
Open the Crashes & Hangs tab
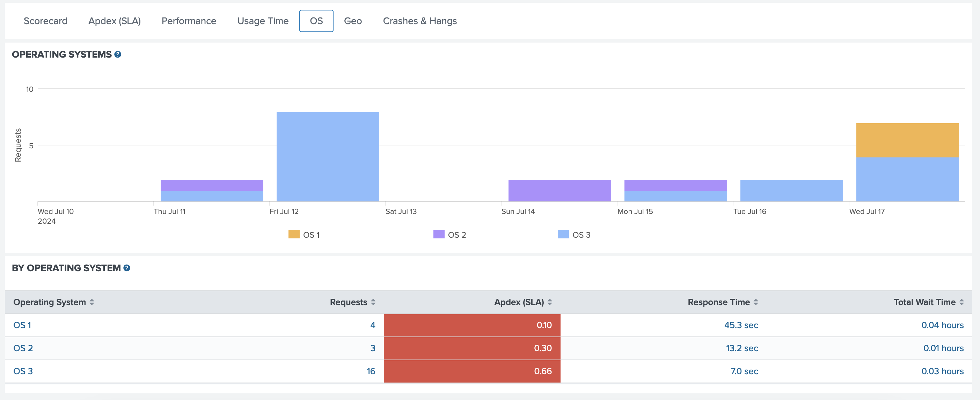(x=419, y=21)
